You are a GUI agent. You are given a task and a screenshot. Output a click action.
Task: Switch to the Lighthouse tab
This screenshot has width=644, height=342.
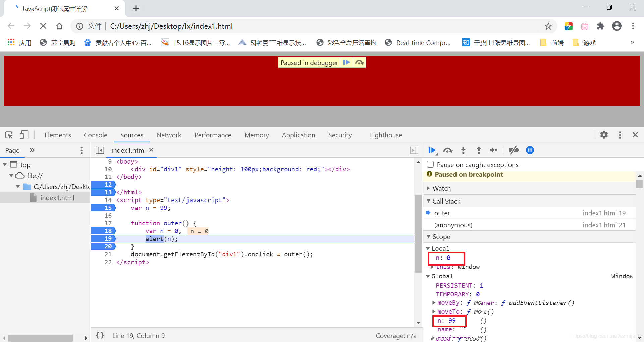386,135
